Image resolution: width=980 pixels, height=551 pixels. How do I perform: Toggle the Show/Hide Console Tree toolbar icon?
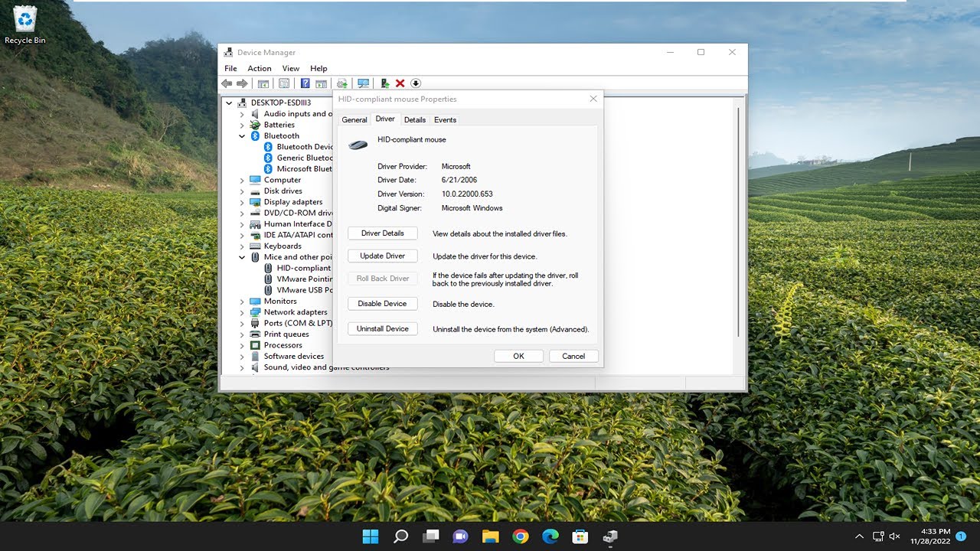(x=263, y=83)
